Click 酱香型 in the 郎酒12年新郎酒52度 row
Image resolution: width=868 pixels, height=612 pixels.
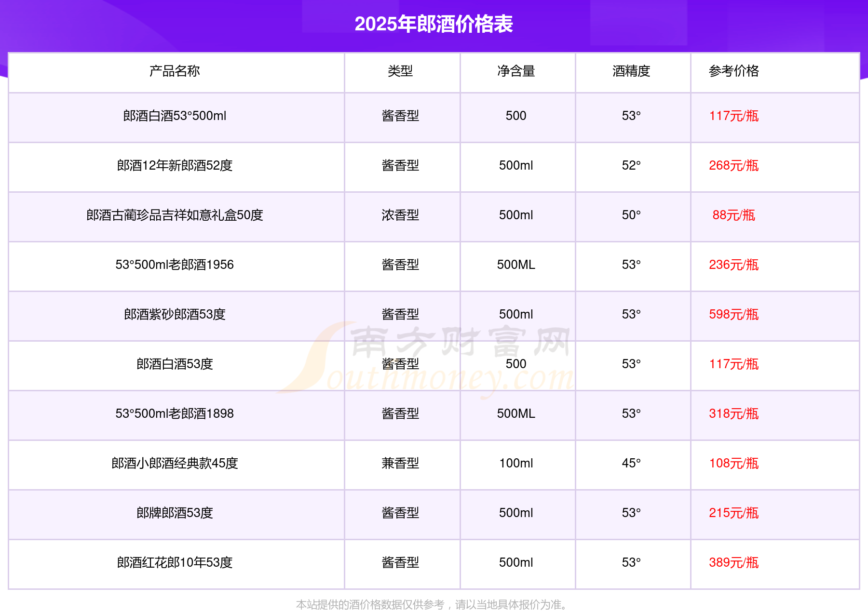pyautogui.click(x=400, y=166)
